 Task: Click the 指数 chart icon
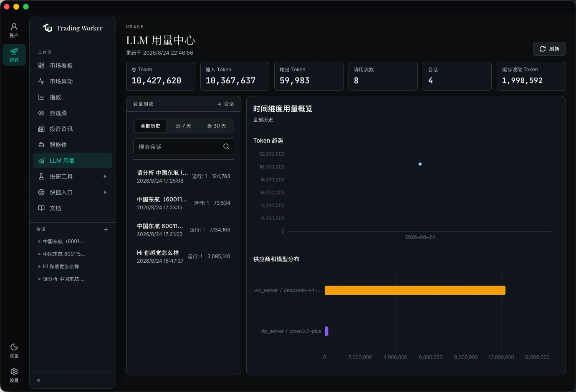point(41,97)
